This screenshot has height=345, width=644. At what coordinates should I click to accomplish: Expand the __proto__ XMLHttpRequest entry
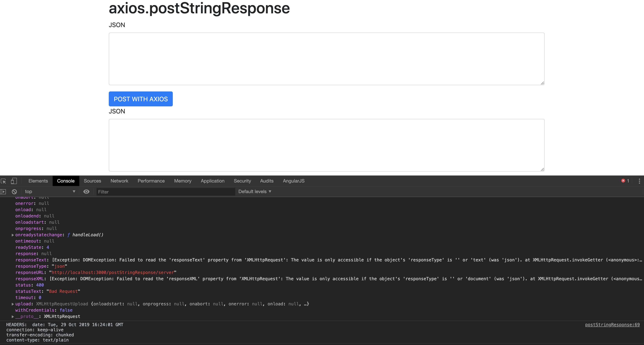tap(12, 316)
